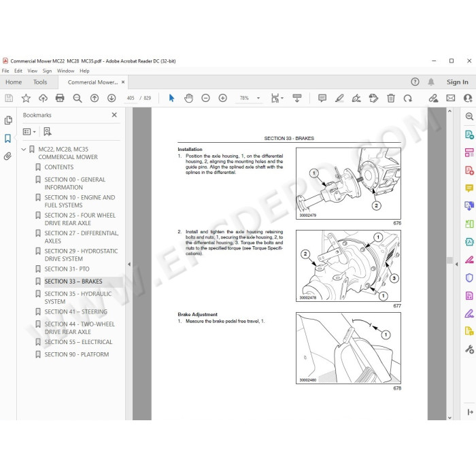Open the account profile icon in toolbar
Viewport: 476px width, 476px height.
click(x=468, y=98)
